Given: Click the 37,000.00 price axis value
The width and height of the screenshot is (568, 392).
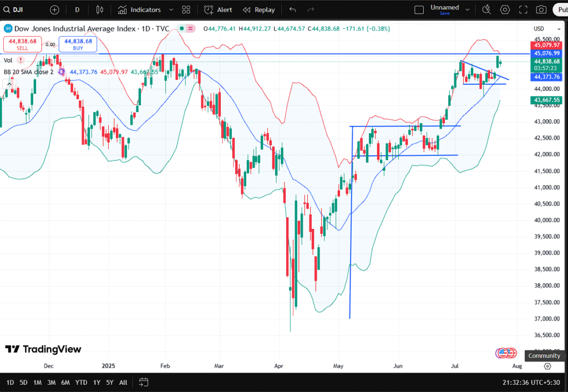Looking at the screenshot, I should coord(546,318).
